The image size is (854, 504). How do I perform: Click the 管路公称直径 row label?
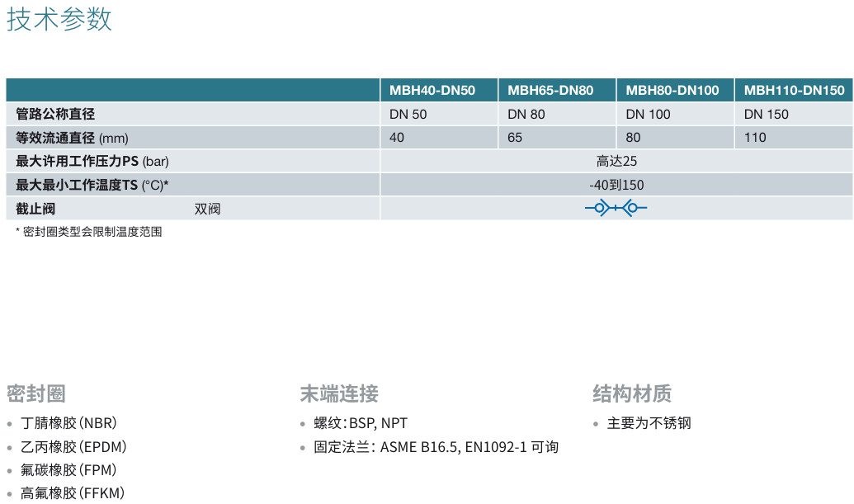click(55, 115)
